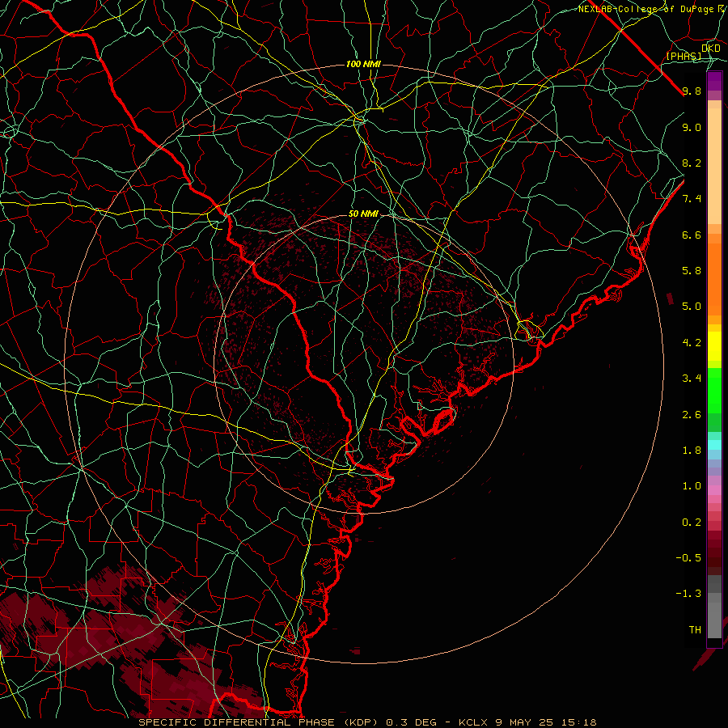
Task: Click the 5.8 scale value
Action: (x=692, y=271)
